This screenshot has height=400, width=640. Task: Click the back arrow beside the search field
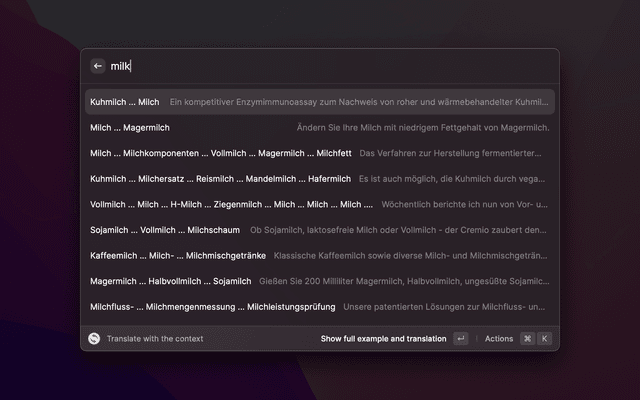tap(98, 66)
